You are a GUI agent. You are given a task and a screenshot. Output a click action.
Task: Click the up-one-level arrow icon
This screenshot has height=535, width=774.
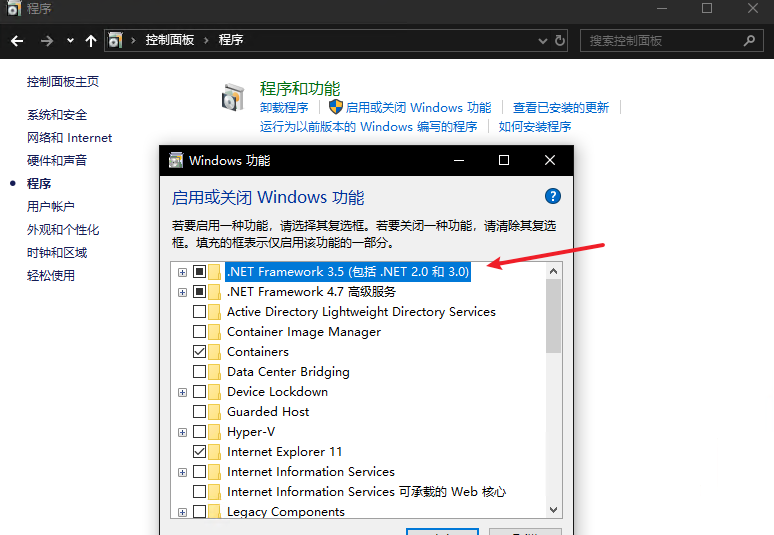[91, 40]
